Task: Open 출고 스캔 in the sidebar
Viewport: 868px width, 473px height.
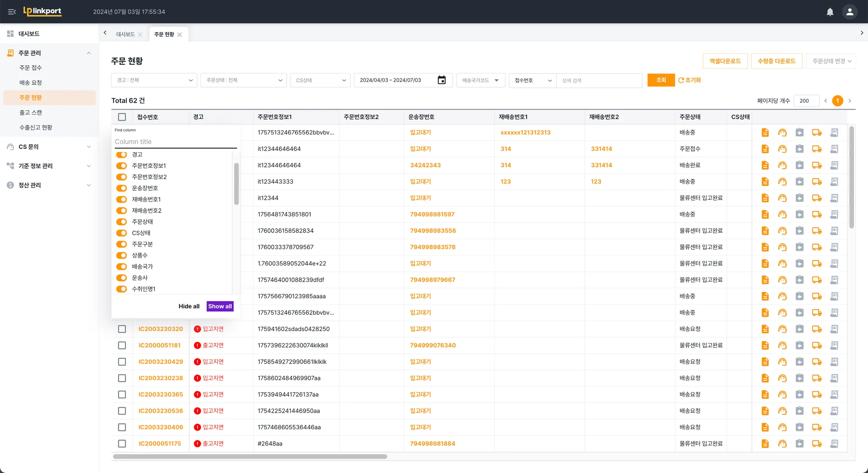Action: pos(31,112)
